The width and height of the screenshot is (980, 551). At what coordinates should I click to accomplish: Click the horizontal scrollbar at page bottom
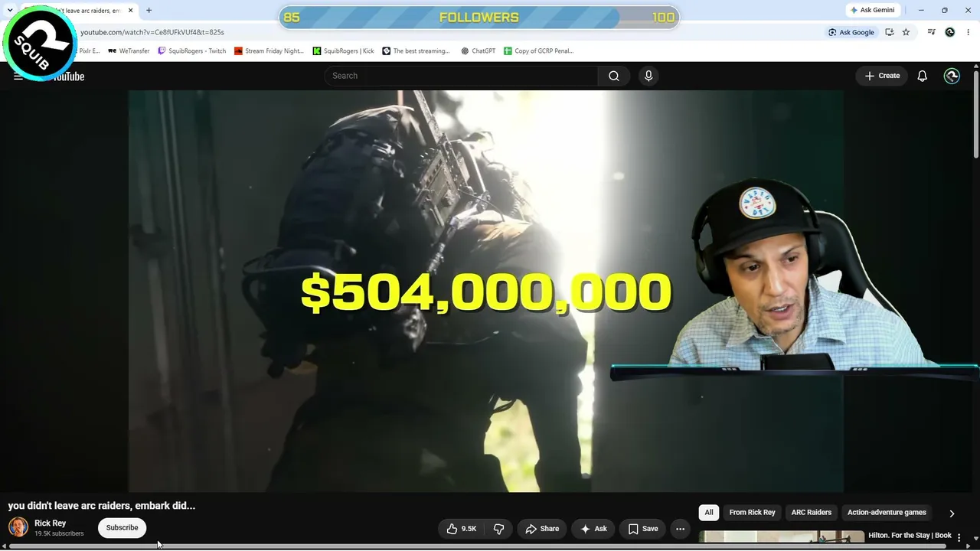pyautogui.click(x=479, y=546)
